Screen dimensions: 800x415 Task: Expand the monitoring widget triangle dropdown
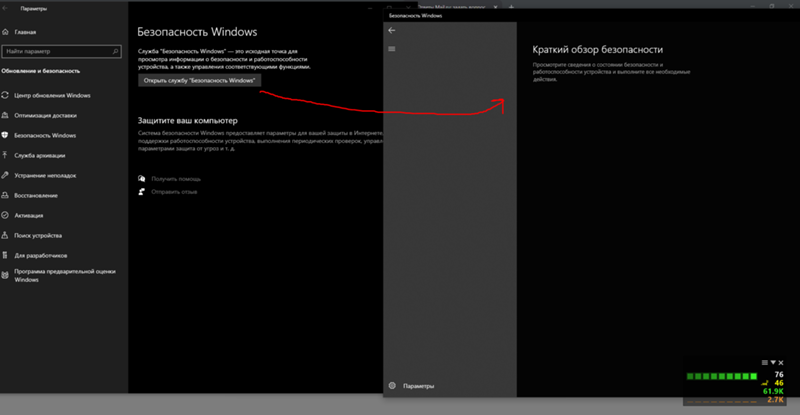click(x=773, y=362)
